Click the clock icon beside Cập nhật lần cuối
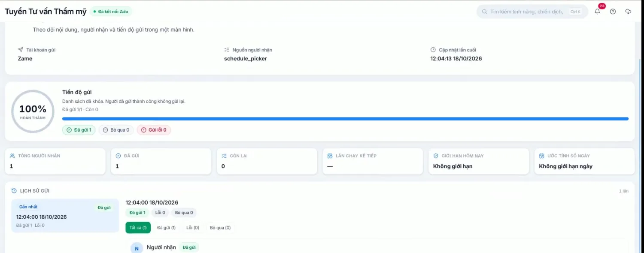This screenshot has height=253, width=644. point(433,50)
